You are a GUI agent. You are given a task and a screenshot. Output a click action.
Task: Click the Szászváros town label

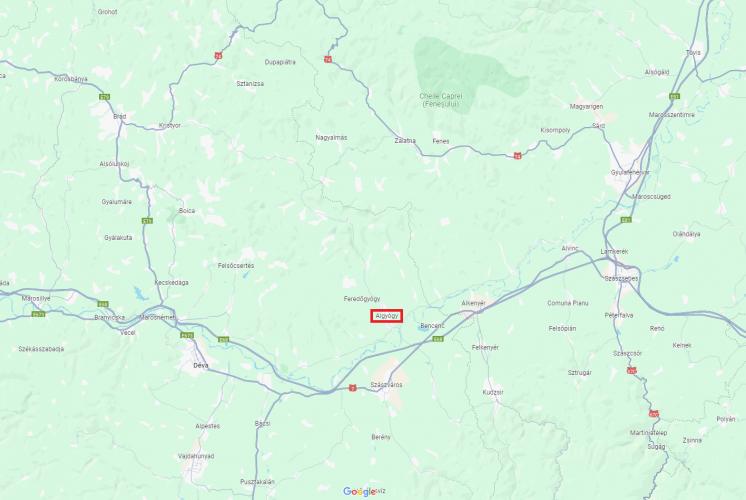pos(386,384)
